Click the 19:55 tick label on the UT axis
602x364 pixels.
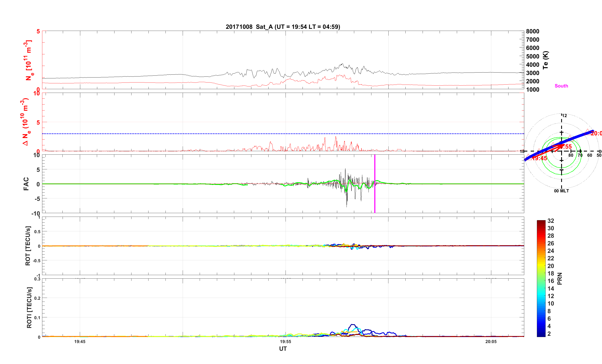click(285, 342)
